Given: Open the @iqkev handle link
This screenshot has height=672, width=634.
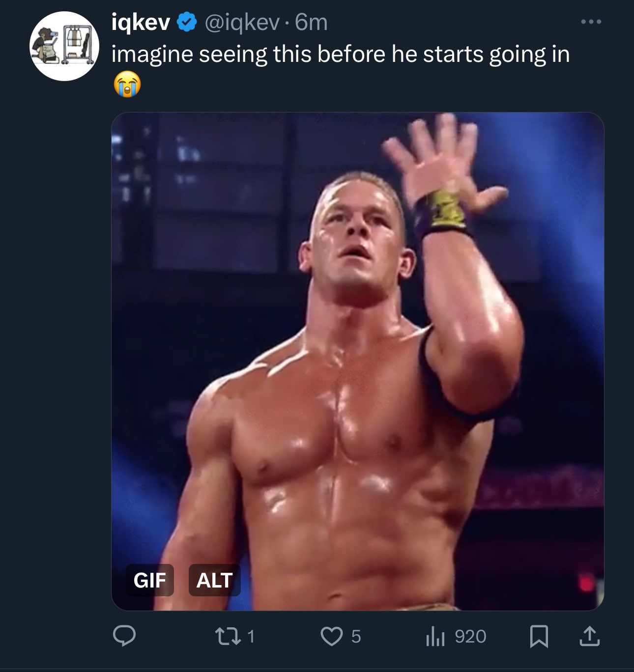Looking at the screenshot, I should click(241, 23).
